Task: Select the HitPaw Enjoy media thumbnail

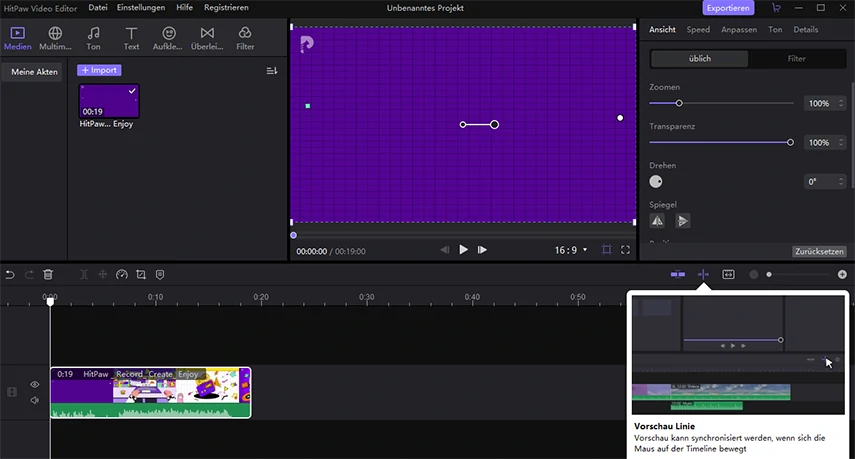Action: 109,101
